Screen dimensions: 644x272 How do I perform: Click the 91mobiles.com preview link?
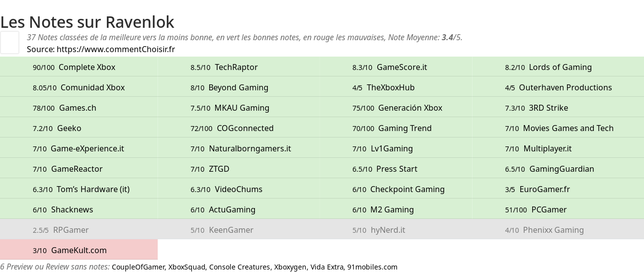pyautogui.click(x=372, y=267)
